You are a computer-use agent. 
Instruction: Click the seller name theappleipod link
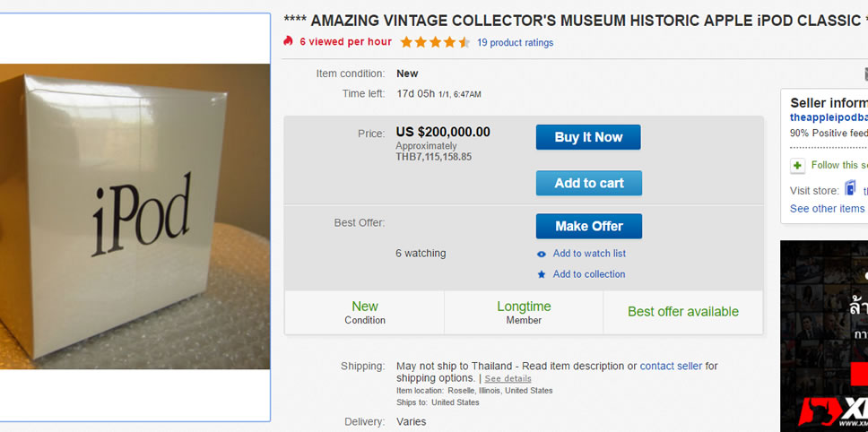click(x=829, y=117)
